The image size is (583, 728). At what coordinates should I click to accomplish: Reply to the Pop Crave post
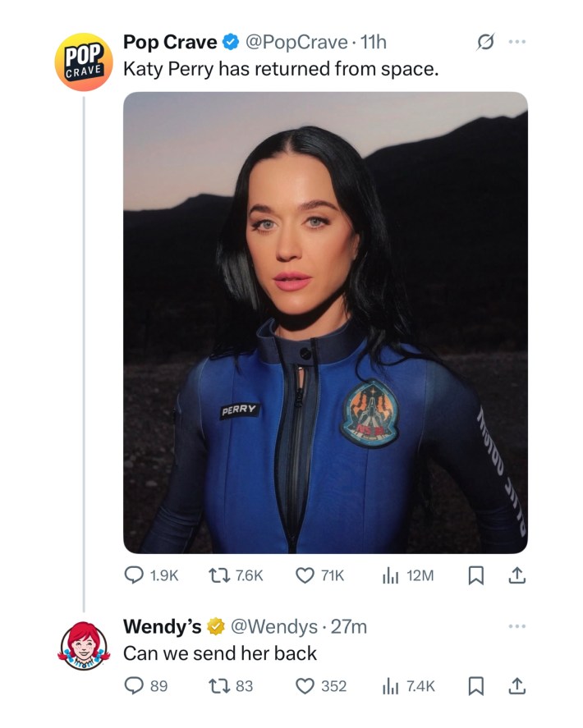coord(134,576)
